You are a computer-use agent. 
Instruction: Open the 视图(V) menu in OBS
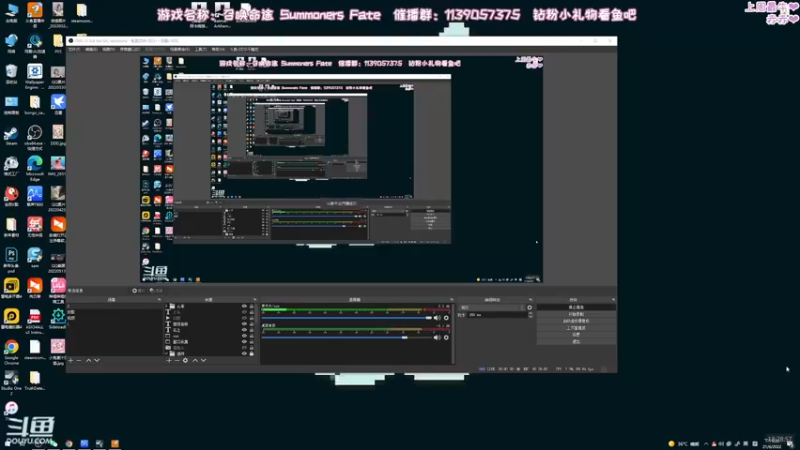point(109,49)
